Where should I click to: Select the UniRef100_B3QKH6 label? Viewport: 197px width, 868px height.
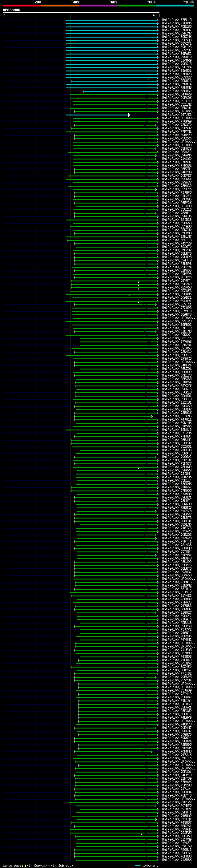(x=177, y=484)
